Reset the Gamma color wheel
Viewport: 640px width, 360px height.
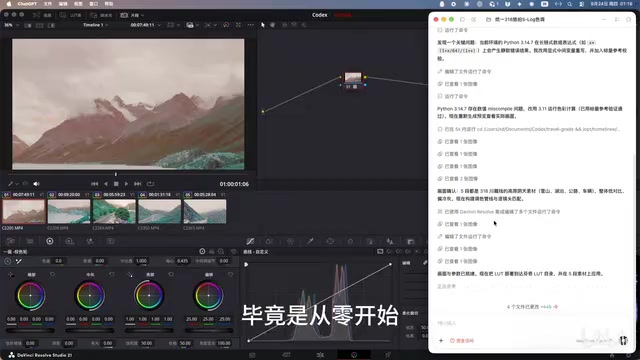pos(111,274)
